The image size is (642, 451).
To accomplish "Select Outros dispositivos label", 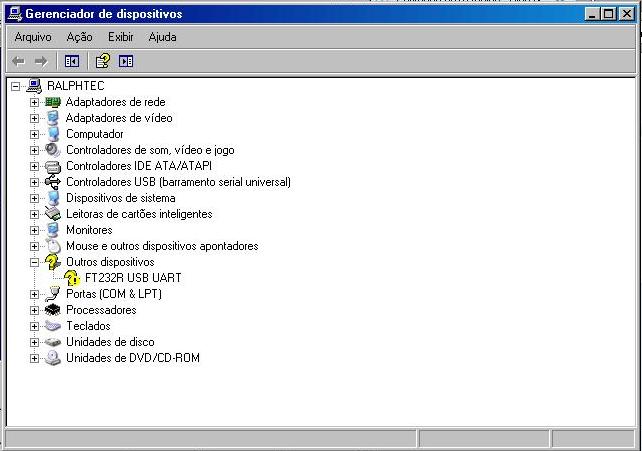I will tap(110, 262).
